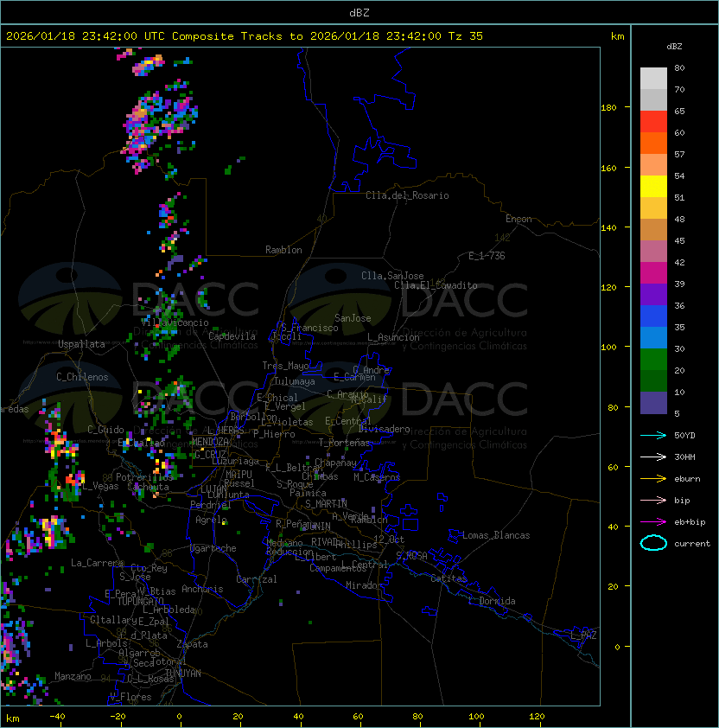This screenshot has height=728, width=719.
Task: Click the magenta eb+bip arrow in legend
Action: (x=653, y=522)
